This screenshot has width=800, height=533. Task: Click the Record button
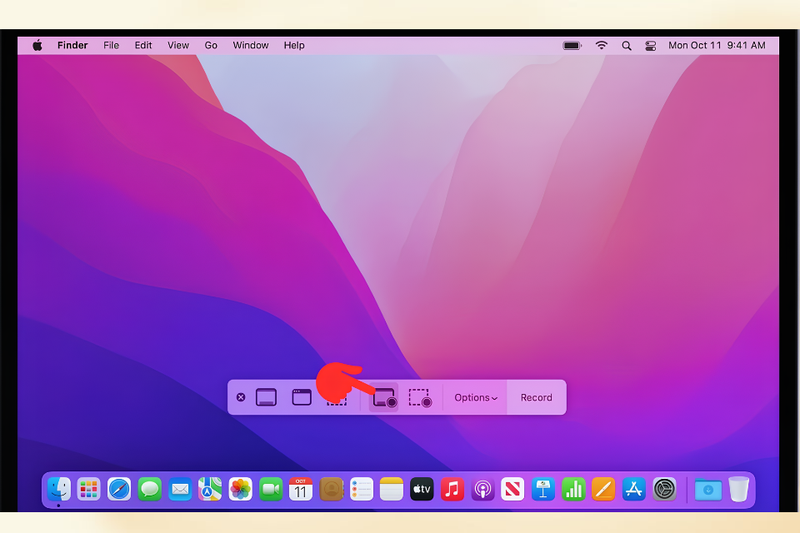coord(536,397)
